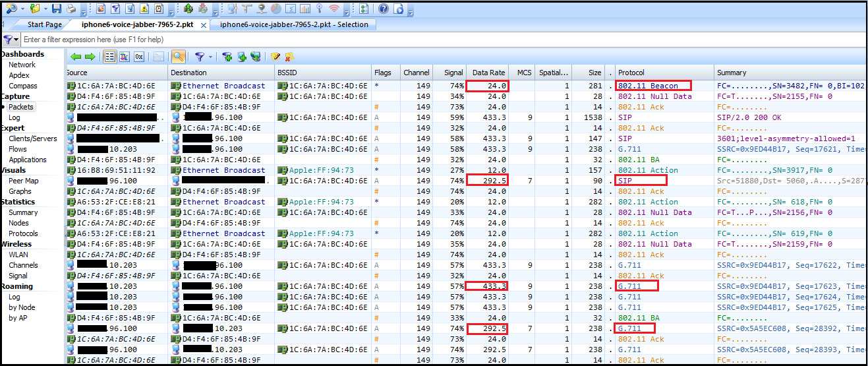Open dropdown arrow next to packet funnel filter

210,57
